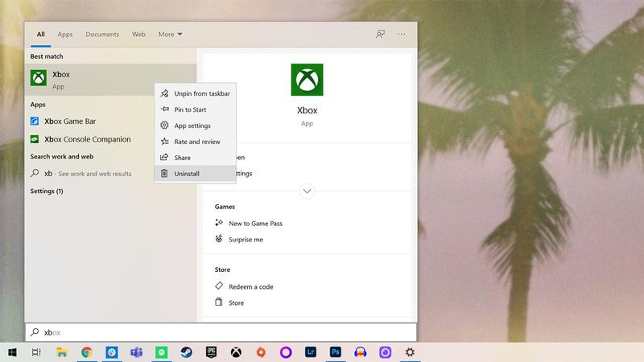Click the unpin icon in context menu
The width and height of the screenshot is (644, 362).
[x=164, y=93]
